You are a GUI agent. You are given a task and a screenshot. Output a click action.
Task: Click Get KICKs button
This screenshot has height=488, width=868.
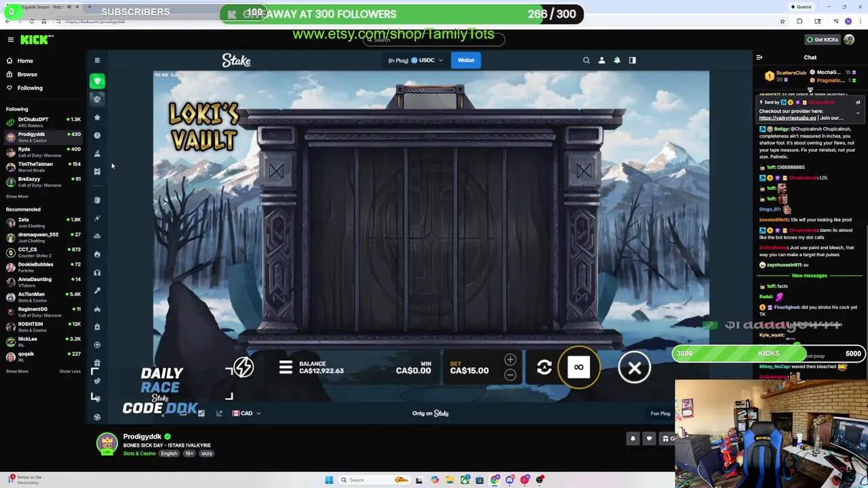pos(823,39)
